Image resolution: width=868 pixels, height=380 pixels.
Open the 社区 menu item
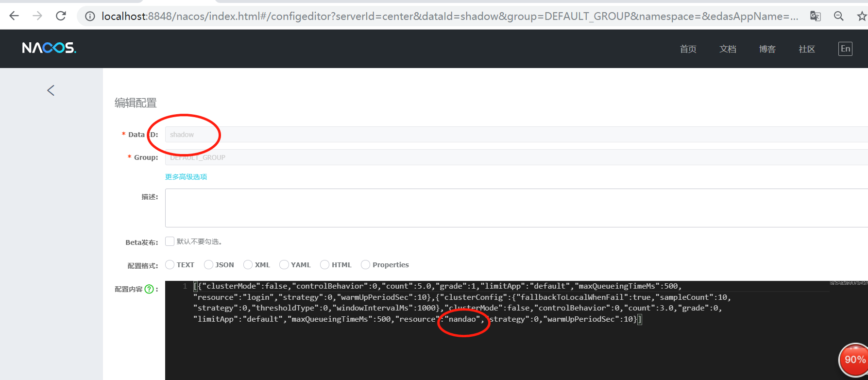807,49
